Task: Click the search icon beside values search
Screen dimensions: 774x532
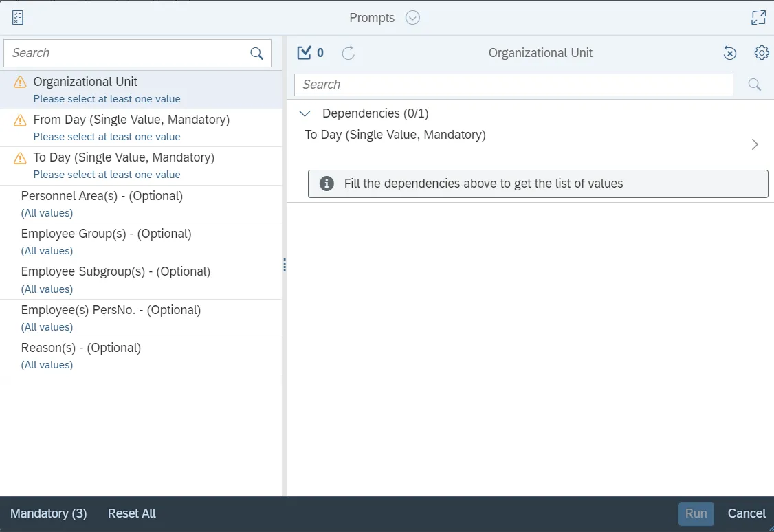Action: (x=755, y=85)
